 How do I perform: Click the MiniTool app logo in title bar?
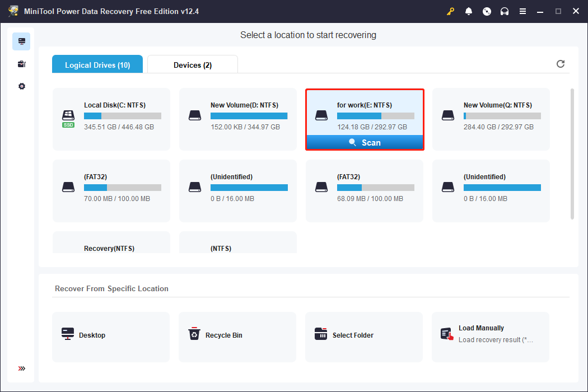coord(13,11)
